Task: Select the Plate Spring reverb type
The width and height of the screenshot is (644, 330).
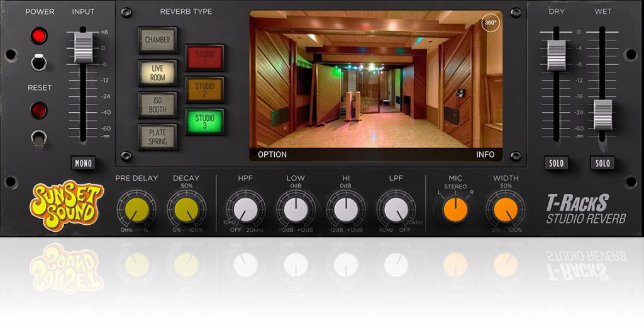Action: click(157, 137)
